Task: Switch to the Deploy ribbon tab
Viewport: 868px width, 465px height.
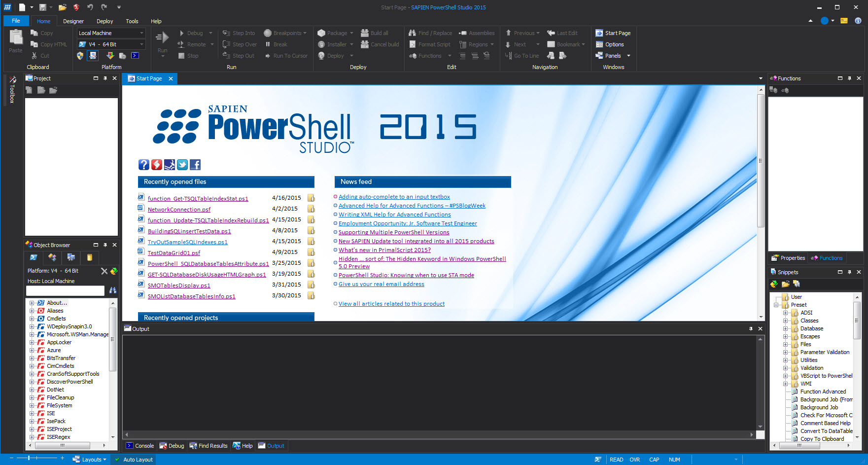Action: click(x=104, y=21)
